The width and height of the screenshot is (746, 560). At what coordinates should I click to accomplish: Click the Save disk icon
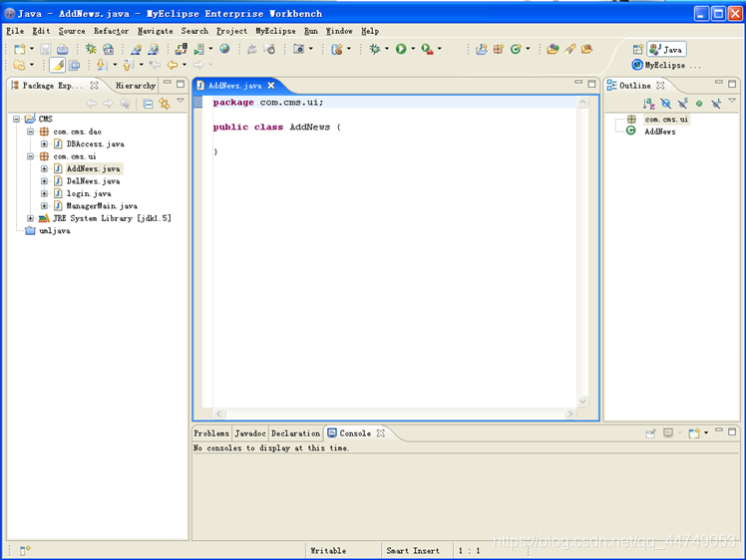[x=46, y=49]
